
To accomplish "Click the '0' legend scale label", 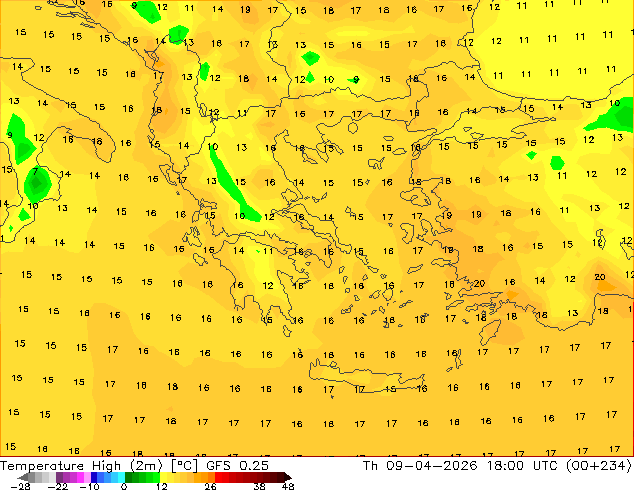I will 124,486.
